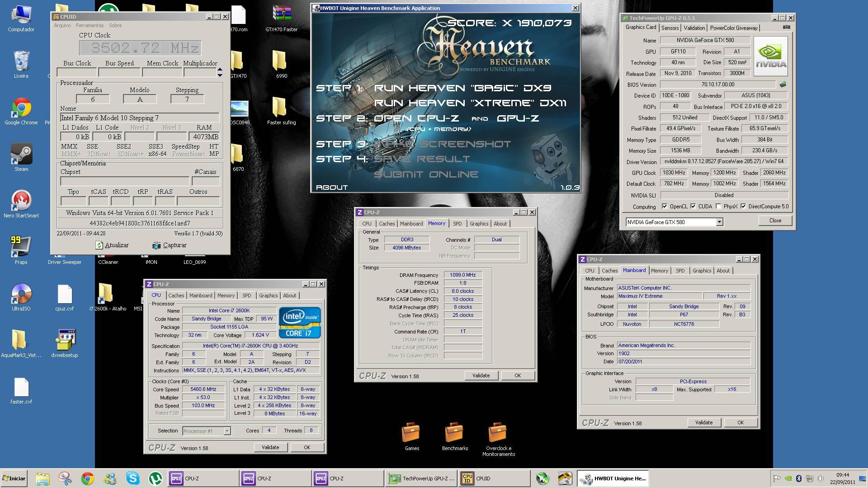Open GPU selection dropdown in GPU-Z
Screen dimensions: 868x488
coord(719,222)
